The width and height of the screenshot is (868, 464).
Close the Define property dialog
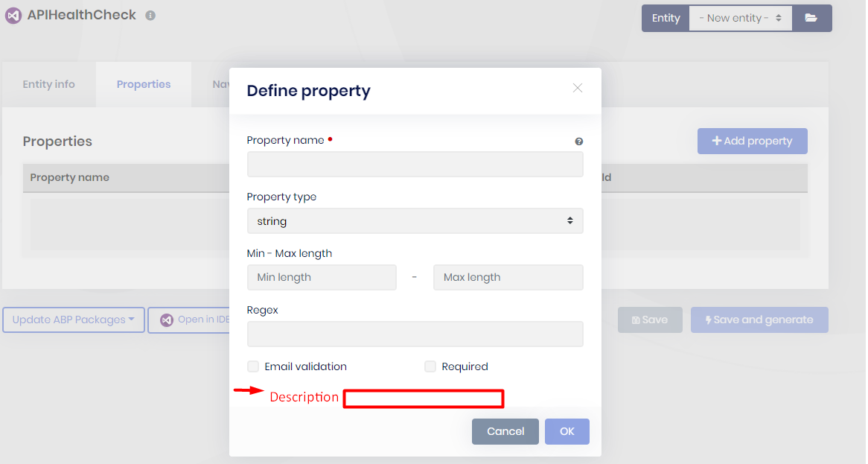(577, 88)
